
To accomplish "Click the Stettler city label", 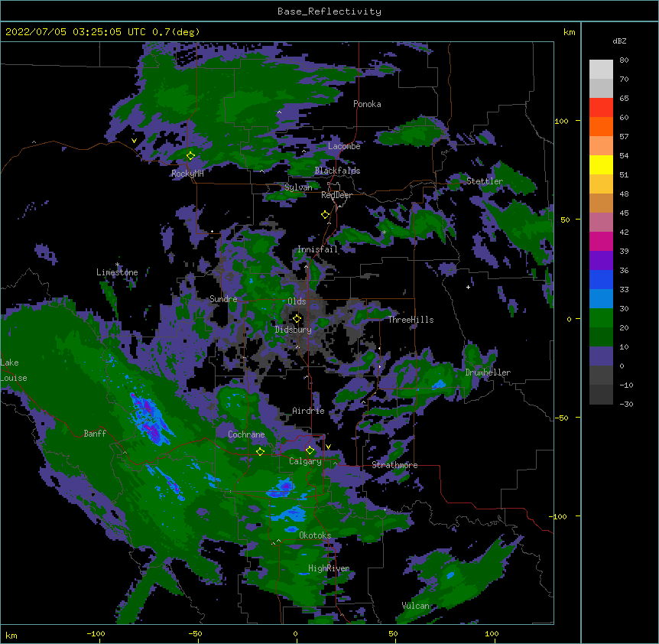I will click(485, 181).
